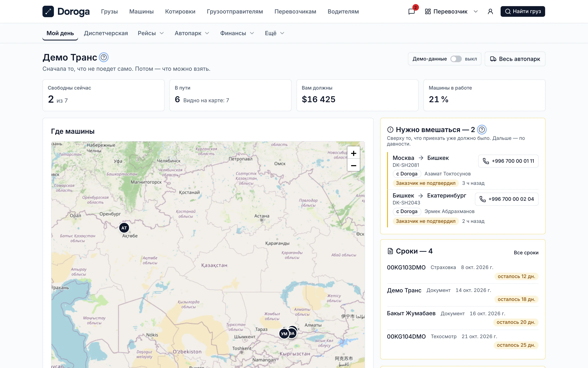Zoom out on the map with minus
The height and width of the screenshot is (368, 588).
point(354,166)
